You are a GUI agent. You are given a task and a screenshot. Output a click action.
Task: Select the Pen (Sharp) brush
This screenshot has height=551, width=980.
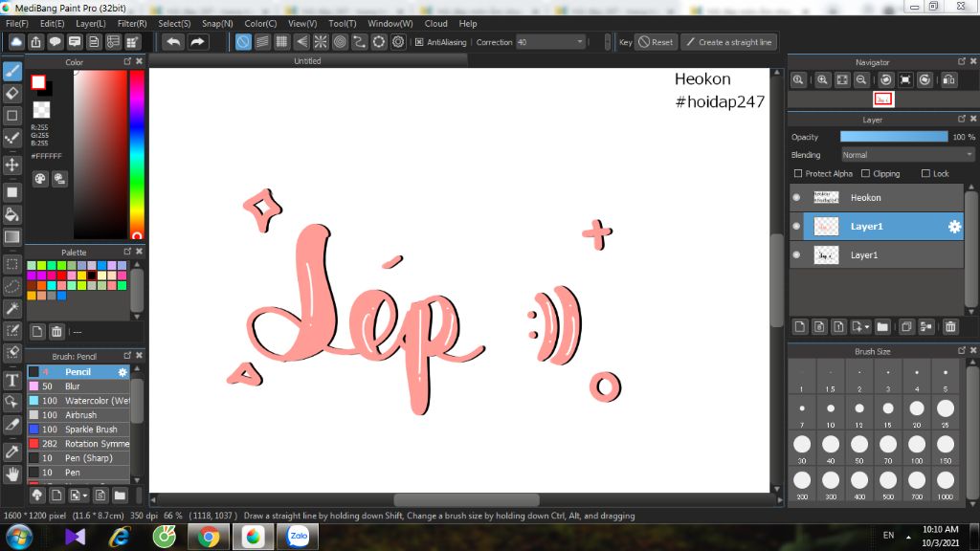point(78,458)
